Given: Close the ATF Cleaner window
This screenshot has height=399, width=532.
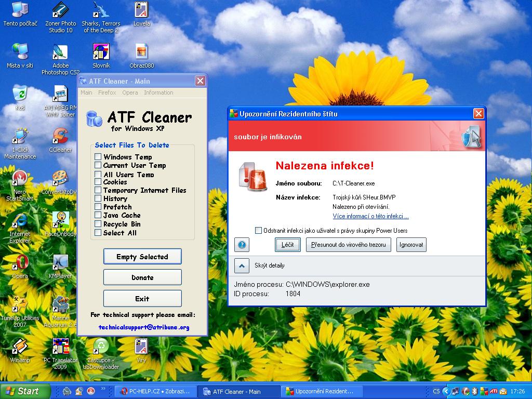Looking at the screenshot, I should point(200,81).
